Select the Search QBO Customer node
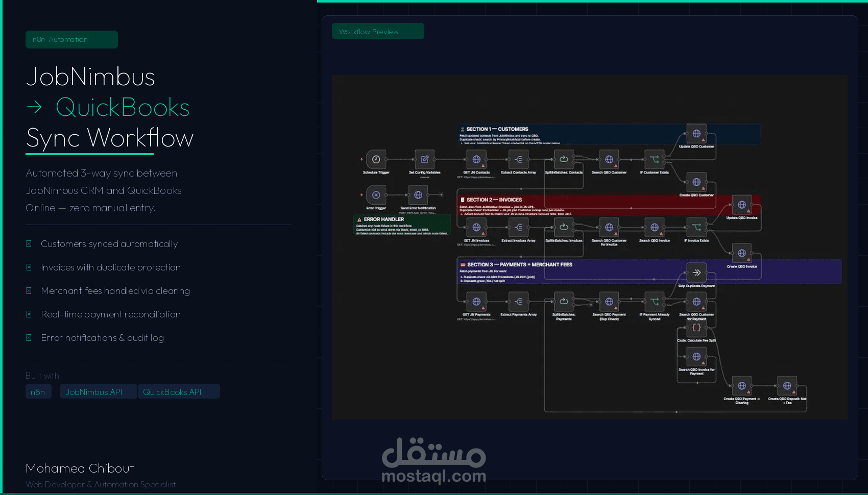Screen dimensions: 868x495 click(x=609, y=159)
